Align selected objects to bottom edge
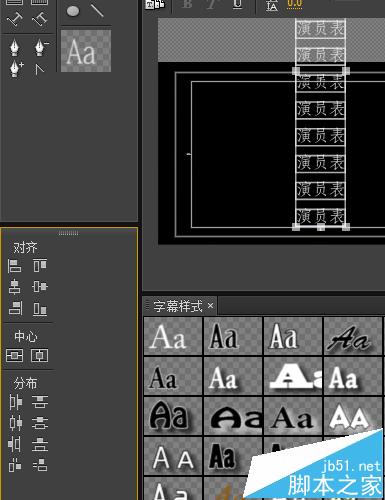The height and width of the screenshot is (500, 385). coord(40,309)
